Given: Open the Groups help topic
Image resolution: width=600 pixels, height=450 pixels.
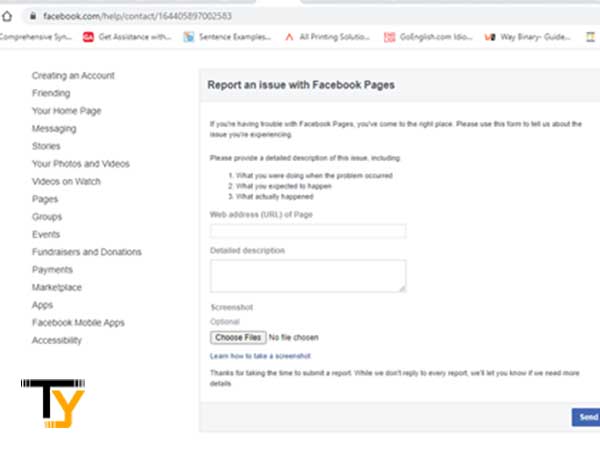Looking at the screenshot, I should (x=47, y=217).
